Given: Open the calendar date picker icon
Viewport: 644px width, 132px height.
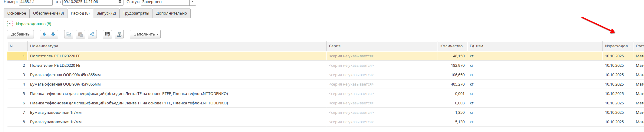Looking at the screenshot, I should tap(120, 2).
